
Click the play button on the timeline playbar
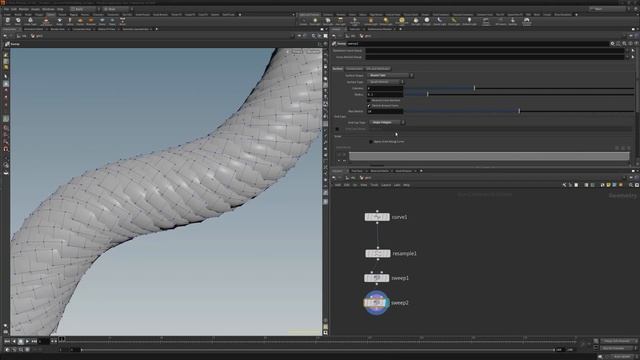click(27, 341)
